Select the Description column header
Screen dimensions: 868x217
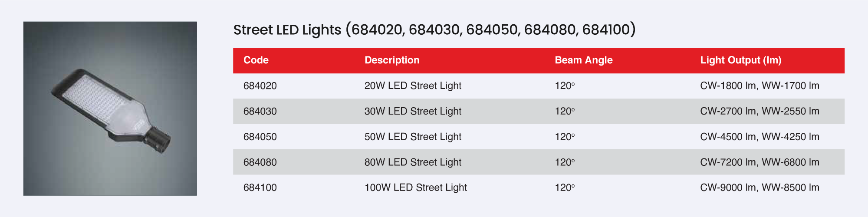tap(392, 60)
